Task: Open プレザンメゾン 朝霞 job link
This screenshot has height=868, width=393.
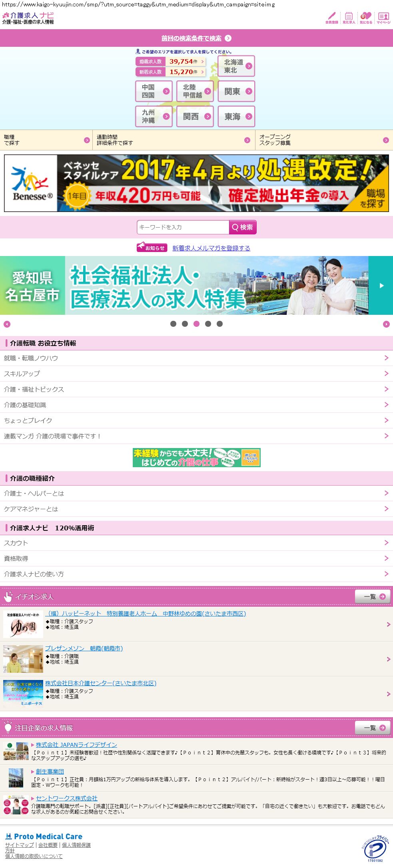Action: [84, 648]
